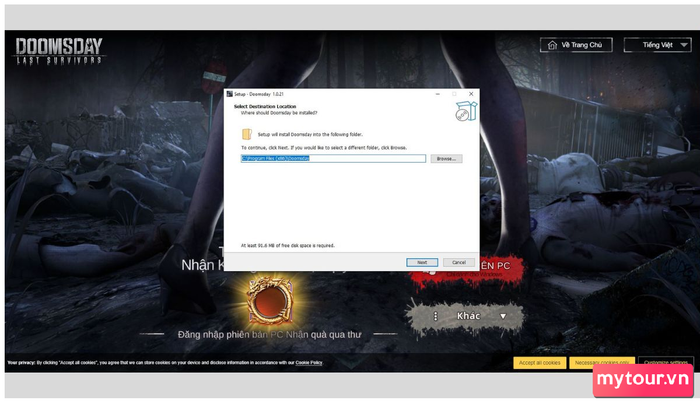Click the setup title bar app icon
The width and height of the screenshot is (700, 405).
[229, 94]
